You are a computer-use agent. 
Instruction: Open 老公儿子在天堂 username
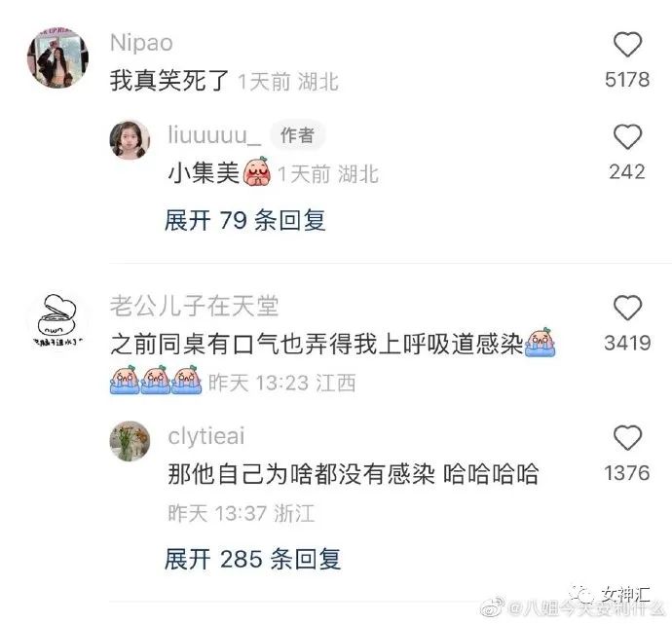click(194, 306)
